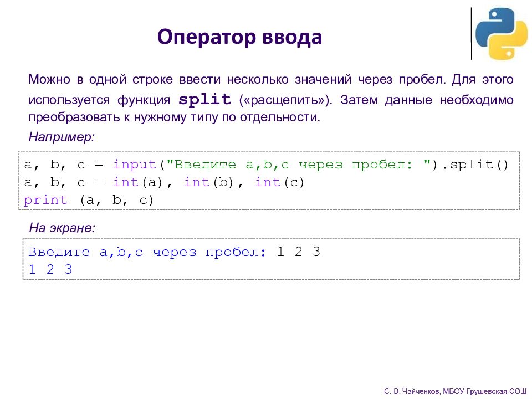The image size is (532, 399).
Task: Click the green string 'Введите a,b,c через пробел: ' in code
Action: point(299,165)
